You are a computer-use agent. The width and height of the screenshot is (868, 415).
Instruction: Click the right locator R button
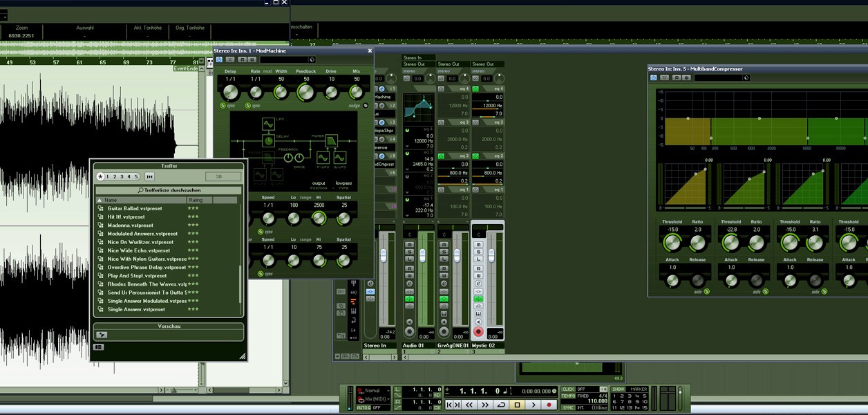[397, 401]
